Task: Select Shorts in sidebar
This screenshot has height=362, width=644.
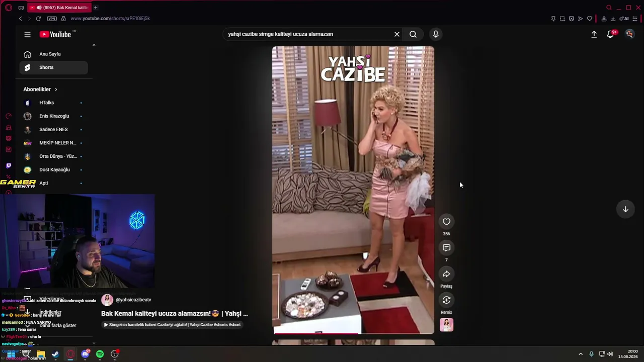Action: (53, 67)
